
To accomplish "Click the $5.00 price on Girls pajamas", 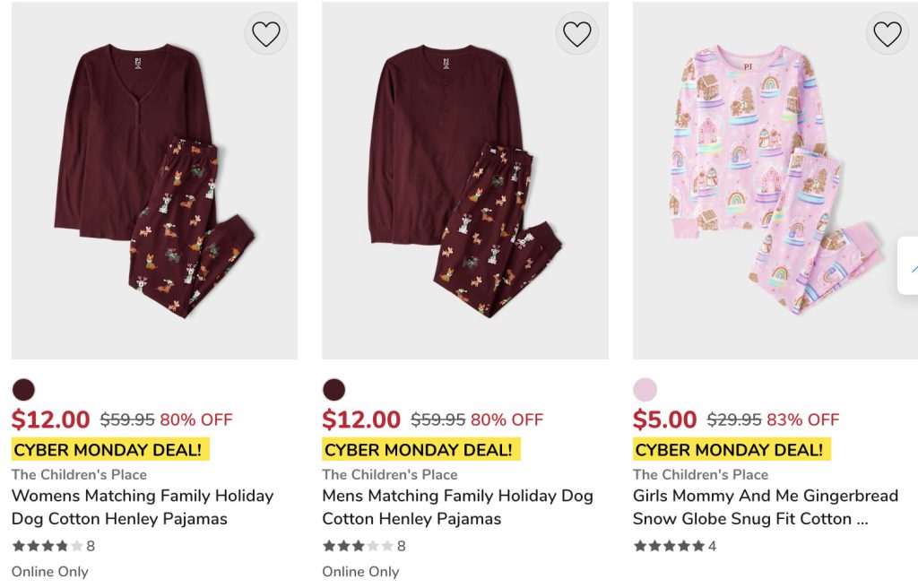I will coord(664,419).
